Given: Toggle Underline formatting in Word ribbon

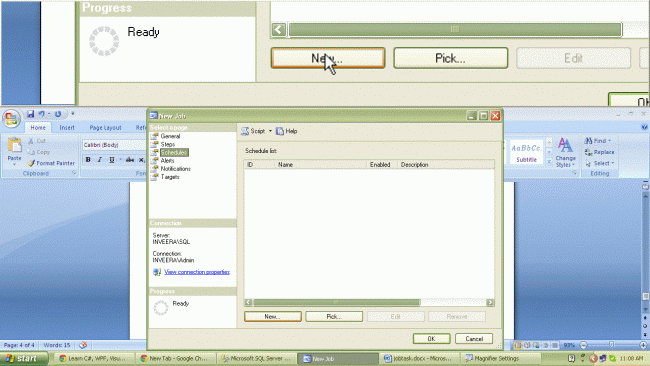Looking at the screenshot, I should 112,160.
